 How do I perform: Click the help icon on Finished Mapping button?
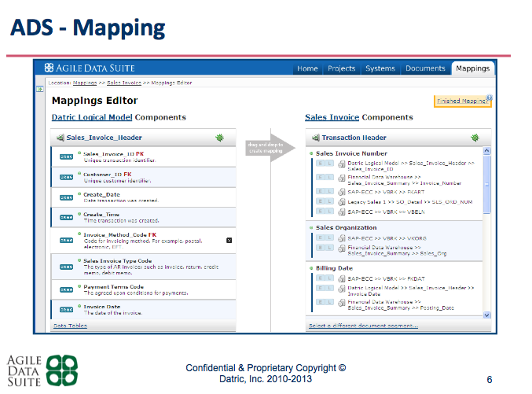click(489, 98)
